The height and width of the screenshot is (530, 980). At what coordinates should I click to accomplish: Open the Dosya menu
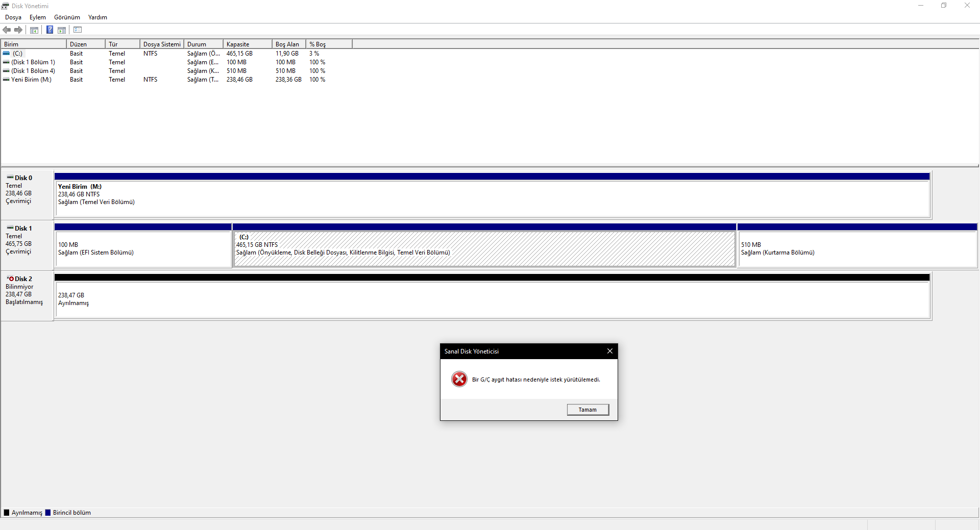coord(13,17)
